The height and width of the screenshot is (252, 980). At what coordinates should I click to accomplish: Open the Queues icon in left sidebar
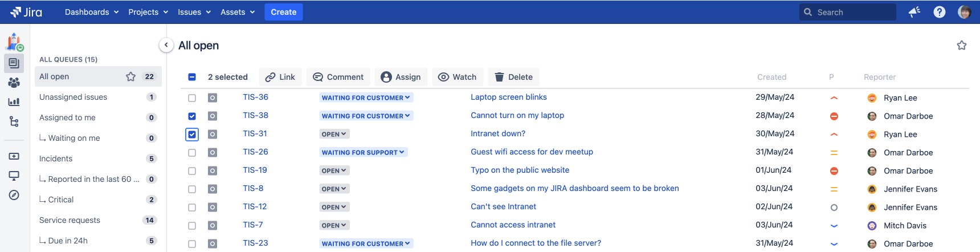(14, 63)
